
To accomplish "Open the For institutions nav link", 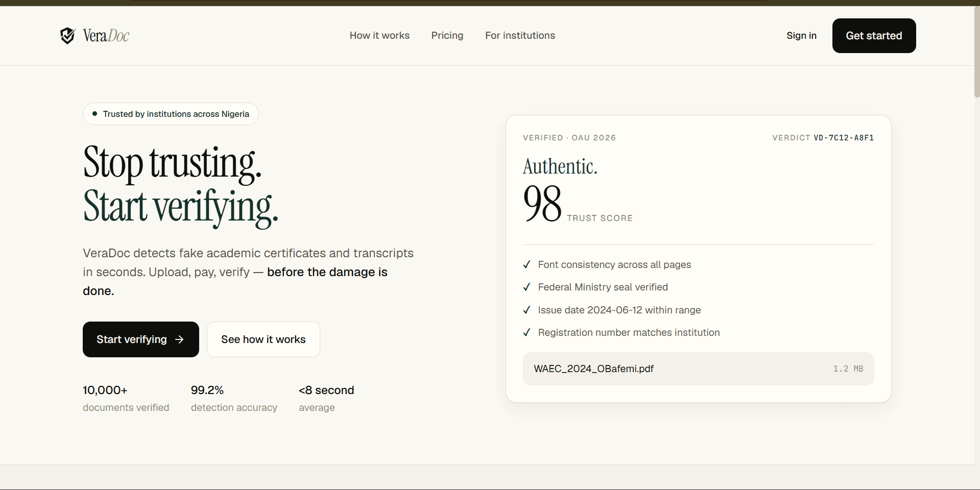I will [520, 35].
